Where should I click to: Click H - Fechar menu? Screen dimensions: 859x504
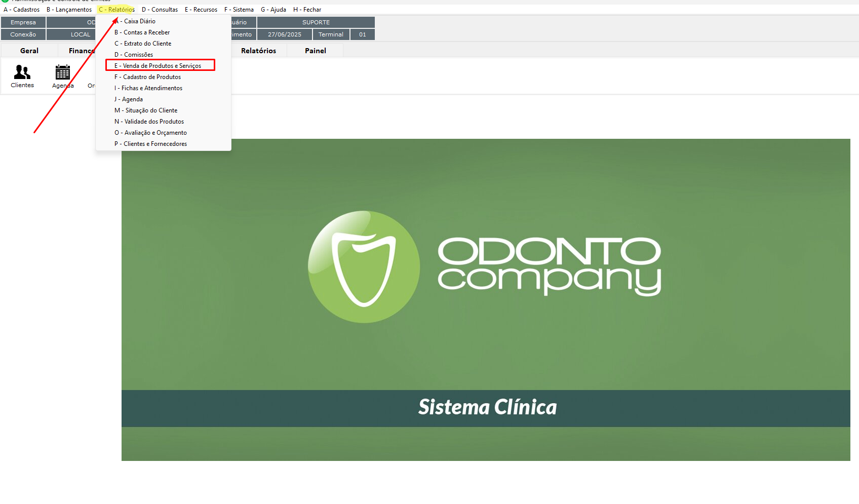(307, 10)
